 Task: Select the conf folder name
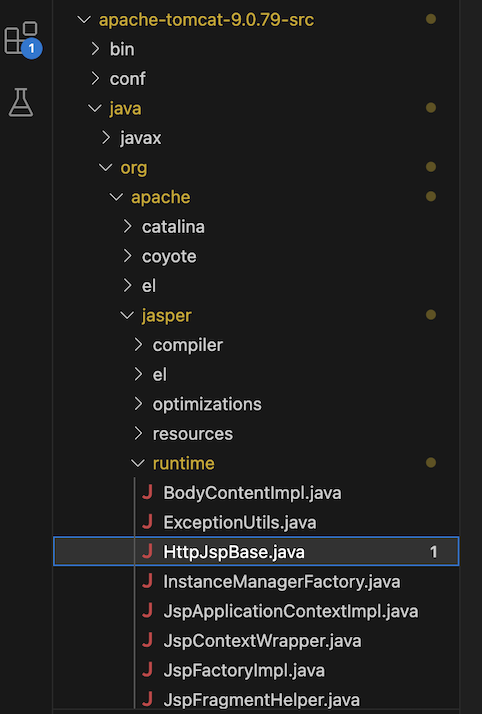(x=127, y=79)
